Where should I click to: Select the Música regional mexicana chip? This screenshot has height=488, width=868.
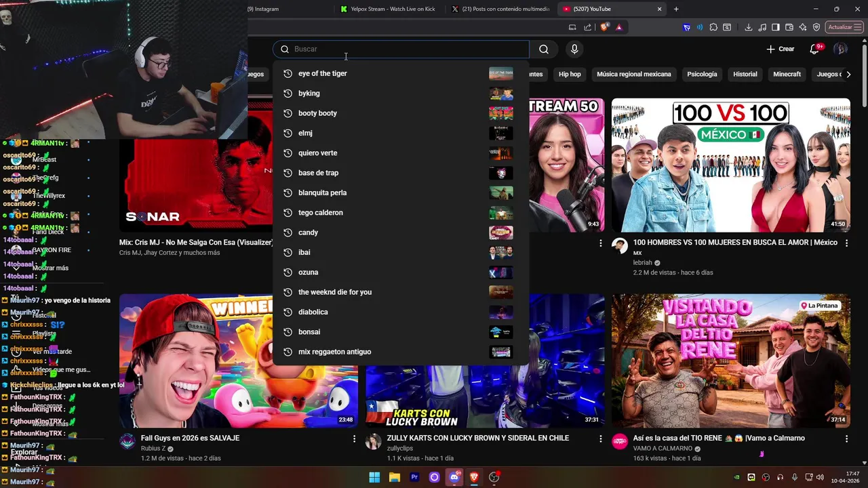634,74
